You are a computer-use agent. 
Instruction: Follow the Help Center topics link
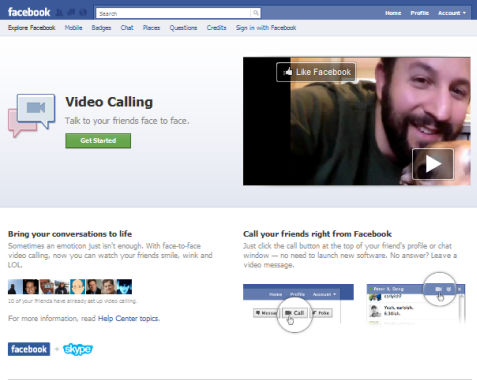(x=128, y=318)
